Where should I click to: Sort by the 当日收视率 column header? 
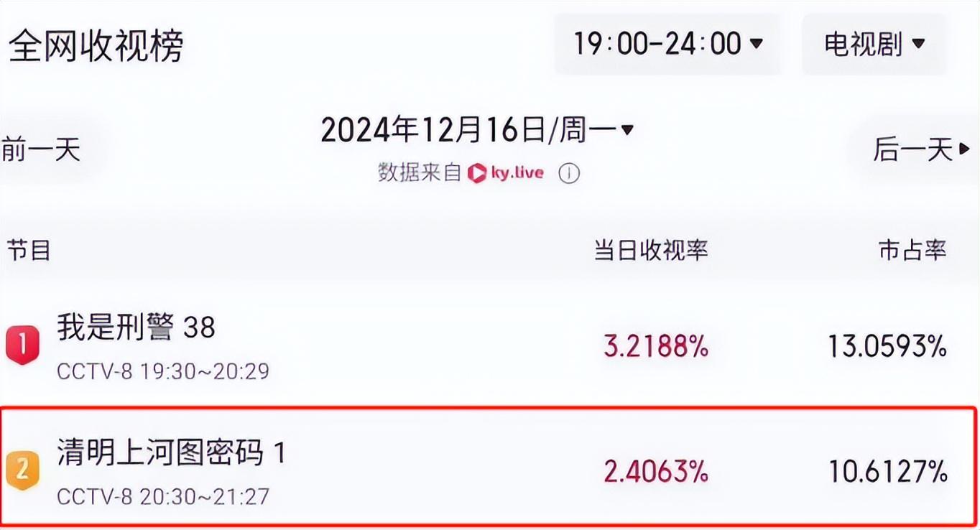[650, 250]
